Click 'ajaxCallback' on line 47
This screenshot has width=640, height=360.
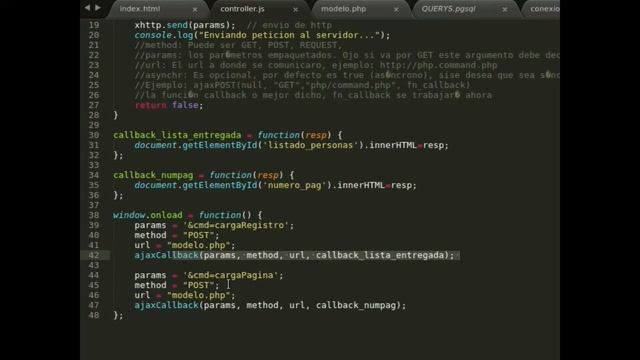[x=167, y=305]
